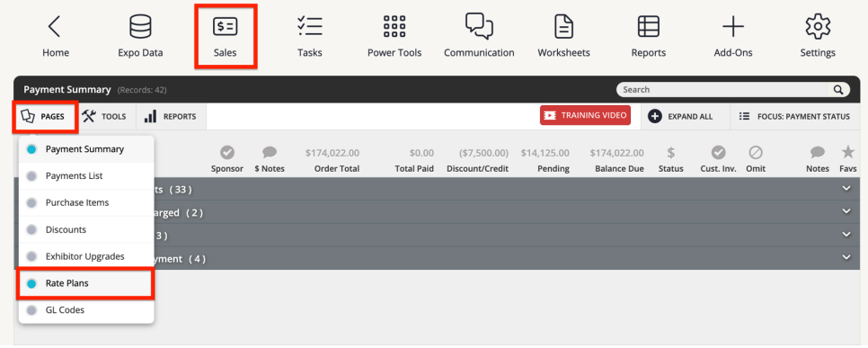Click the Favs star icon
868x348 pixels.
848,152
